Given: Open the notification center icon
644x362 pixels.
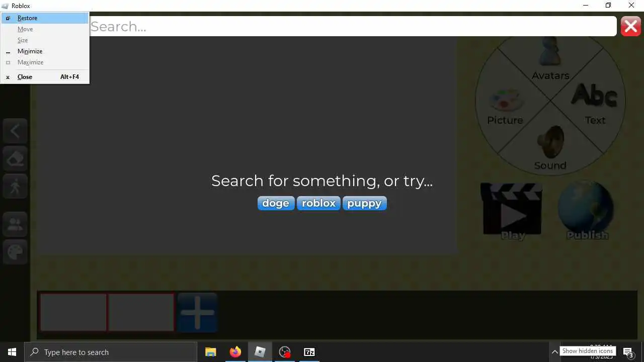Looking at the screenshot, I should pos(628,352).
